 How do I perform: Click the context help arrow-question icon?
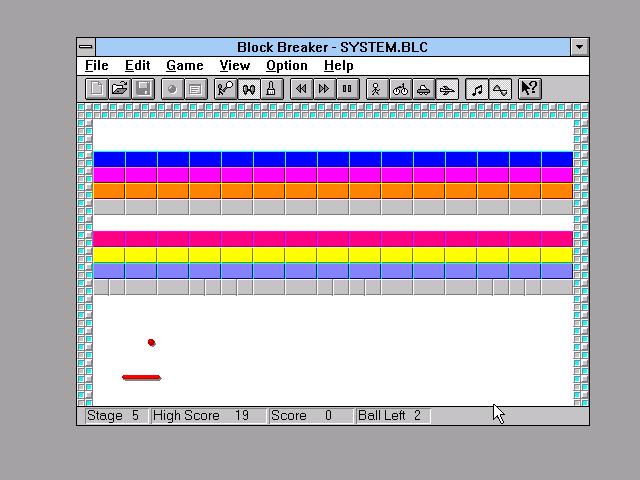tap(530, 89)
